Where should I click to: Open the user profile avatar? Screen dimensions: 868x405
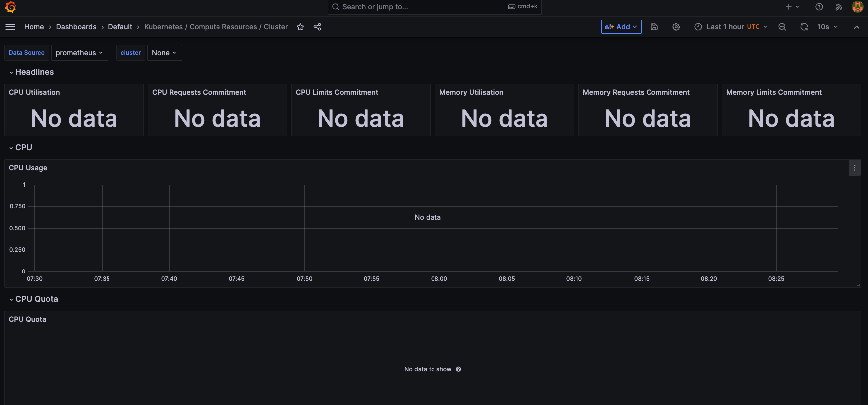point(857,7)
